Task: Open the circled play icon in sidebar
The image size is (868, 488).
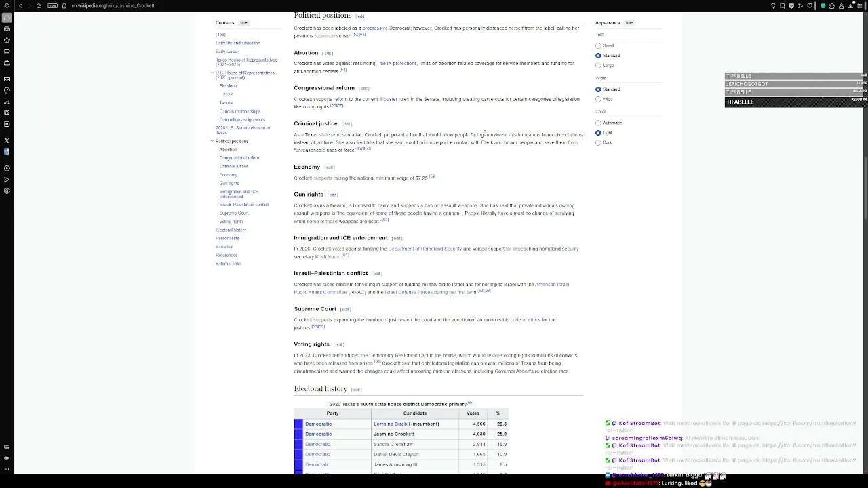Action: [7, 168]
